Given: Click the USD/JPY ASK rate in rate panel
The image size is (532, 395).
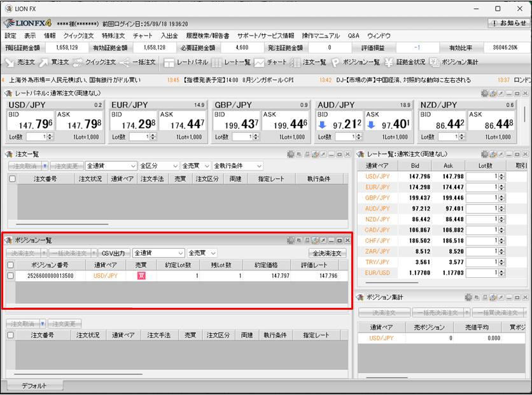Looking at the screenshot, I should pyautogui.click(x=80, y=123).
